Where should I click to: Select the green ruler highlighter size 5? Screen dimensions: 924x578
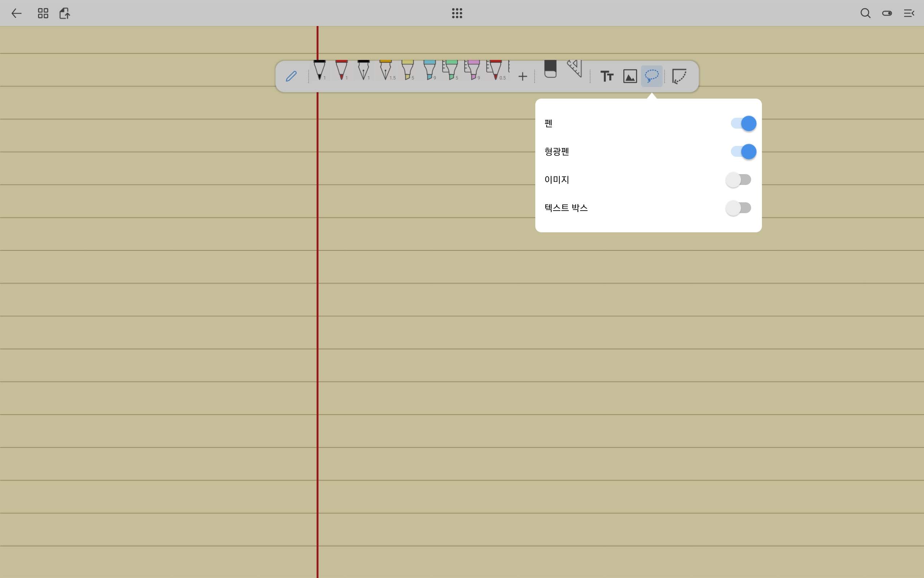[451, 70]
